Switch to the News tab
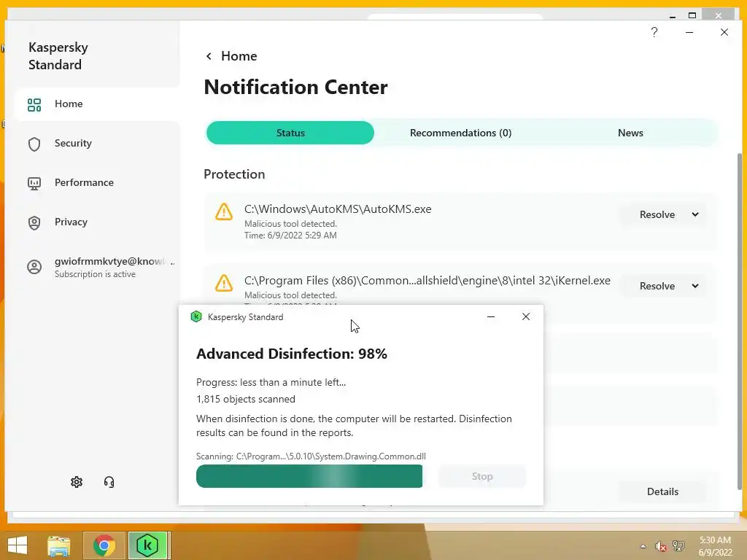The height and width of the screenshot is (560, 747). pyautogui.click(x=630, y=133)
